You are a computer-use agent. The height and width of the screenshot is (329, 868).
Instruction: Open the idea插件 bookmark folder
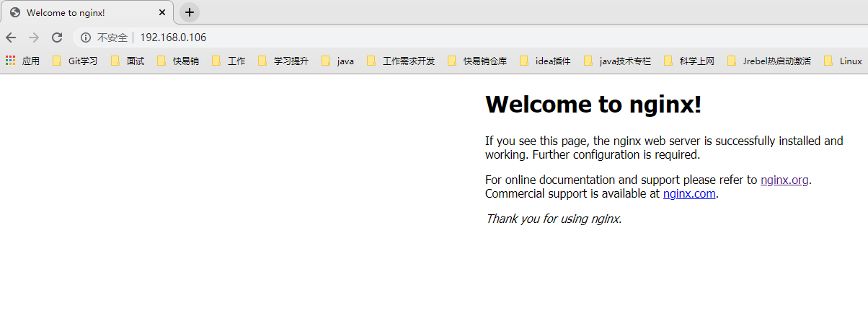click(545, 61)
